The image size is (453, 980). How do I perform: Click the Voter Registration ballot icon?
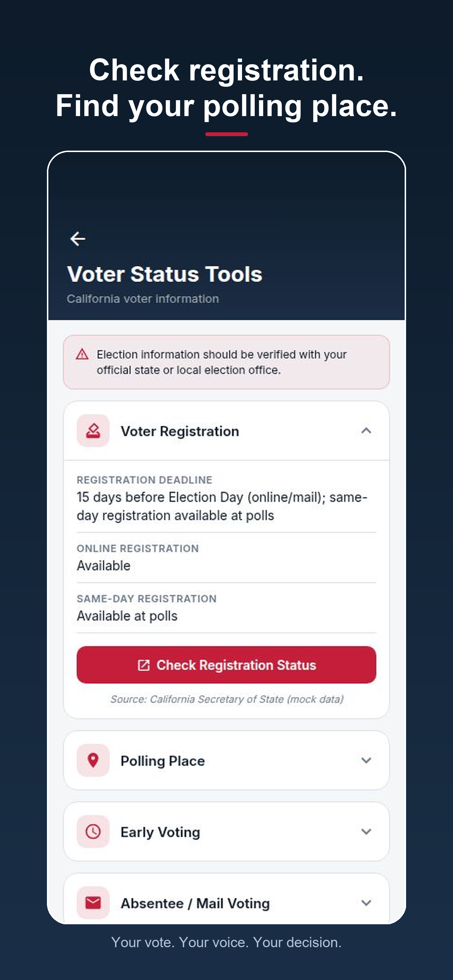pos(93,431)
